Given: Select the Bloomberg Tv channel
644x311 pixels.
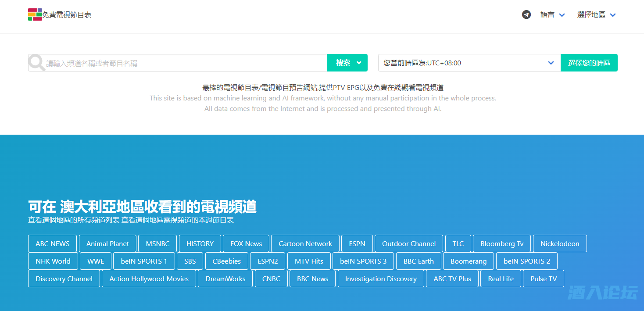Looking at the screenshot, I should (502, 243).
